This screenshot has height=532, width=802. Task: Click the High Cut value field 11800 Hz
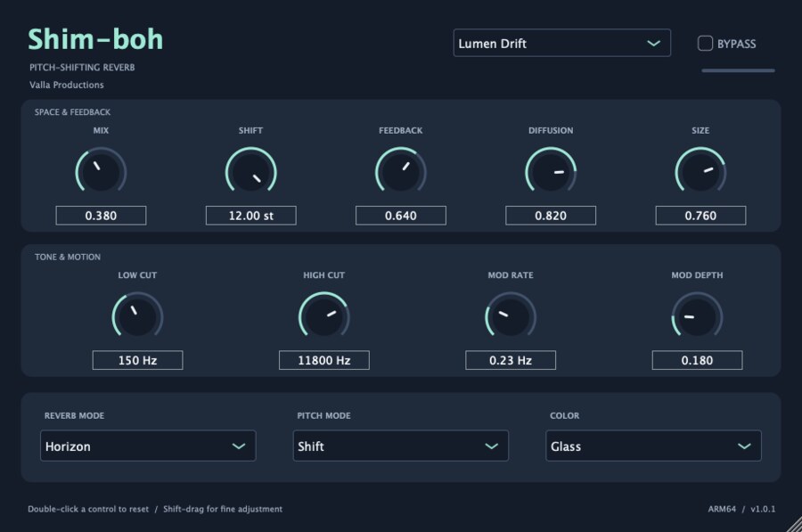coord(323,360)
